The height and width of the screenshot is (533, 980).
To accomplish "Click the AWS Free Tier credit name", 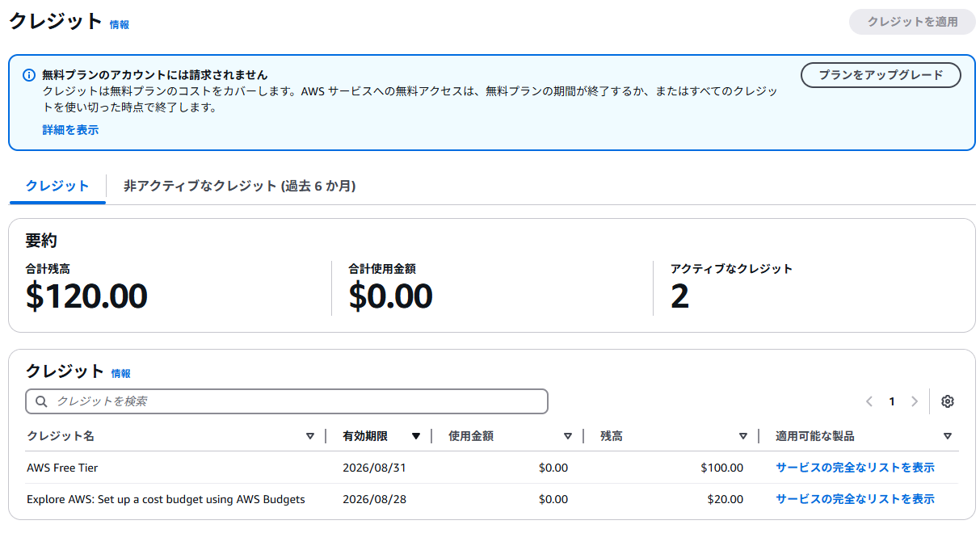I will [x=62, y=468].
